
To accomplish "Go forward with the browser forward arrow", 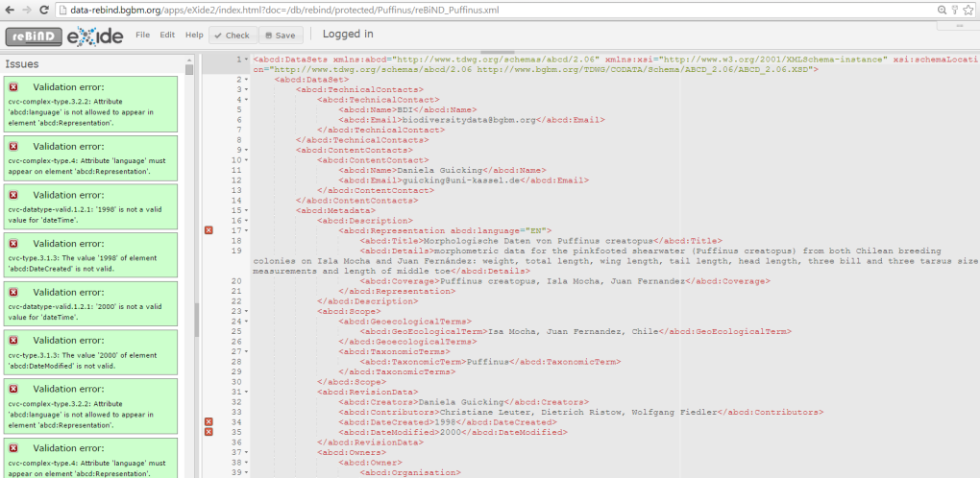I will (x=27, y=10).
